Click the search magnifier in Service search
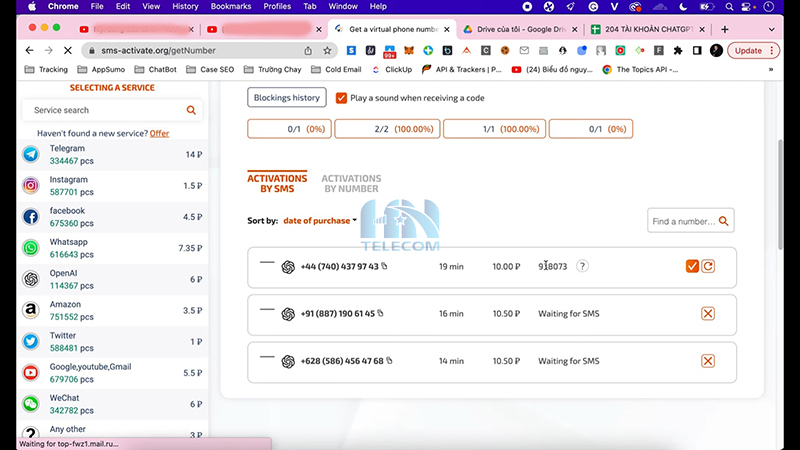This screenshot has height=450, width=800. coord(191,110)
